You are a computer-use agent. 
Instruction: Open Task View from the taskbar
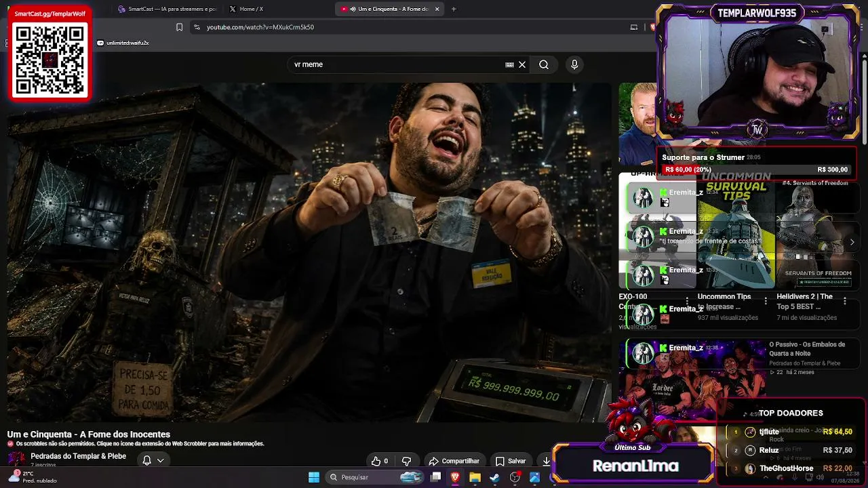[x=436, y=477]
